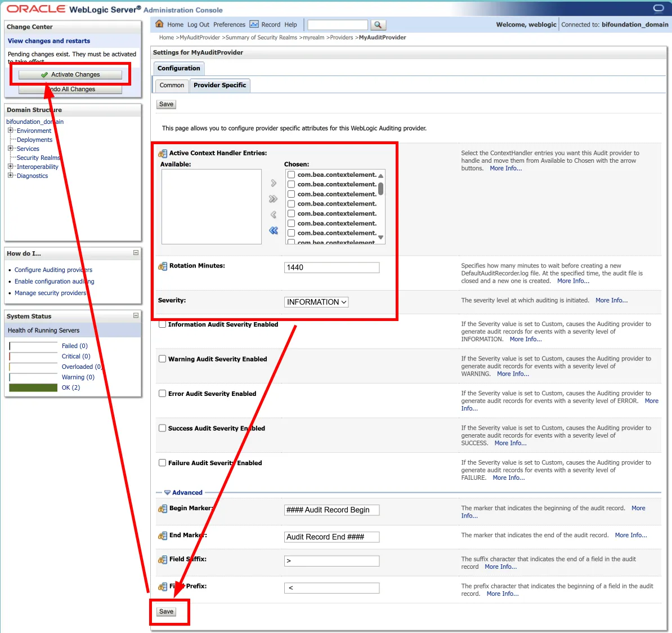Click the Record toolbar icon
The image size is (672, 633).
click(x=254, y=24)
